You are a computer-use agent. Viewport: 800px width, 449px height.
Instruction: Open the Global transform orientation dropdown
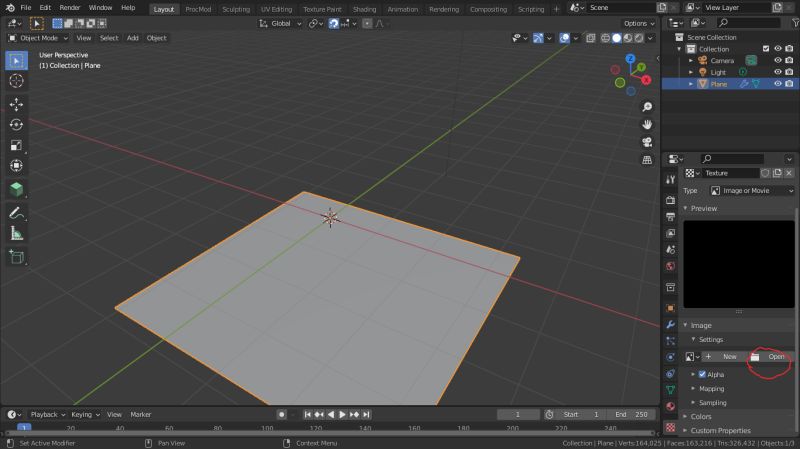point(280,23)
